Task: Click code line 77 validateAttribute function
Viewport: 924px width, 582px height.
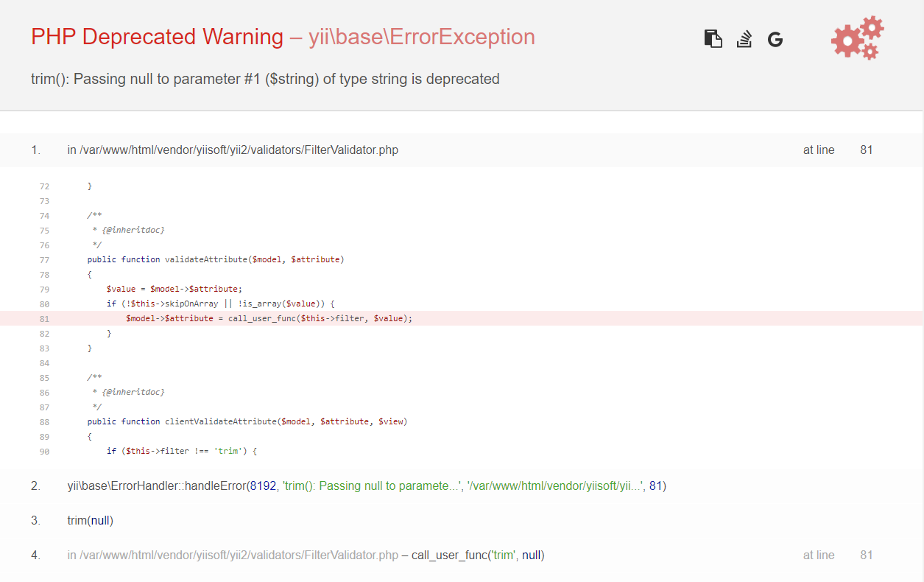Action: (216, 259)
